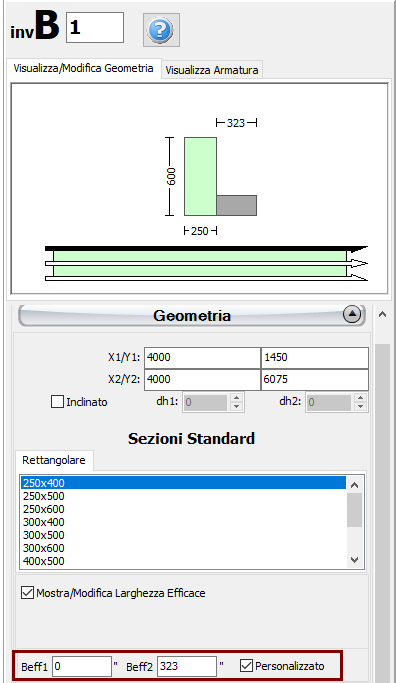Click the Beff1 input field

tap(82, 666)
